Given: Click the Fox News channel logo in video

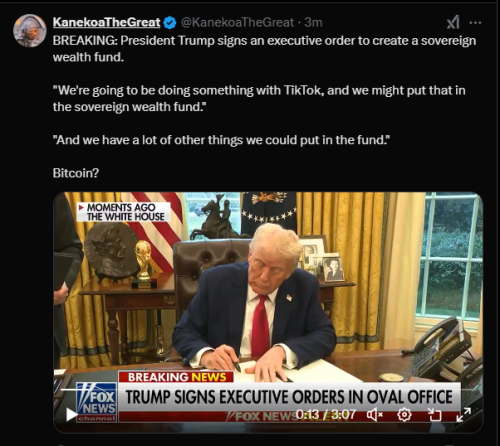Looking at the screenshot, I should (x=96, y=402).
